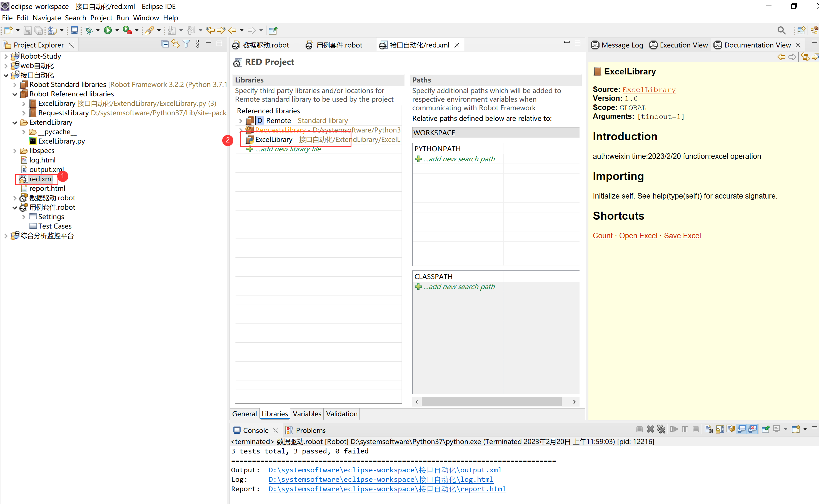Image resolution: width=819 pixels, height=504 pixels.
Task: Open Project Explorer filter icon
Action: 186,44
